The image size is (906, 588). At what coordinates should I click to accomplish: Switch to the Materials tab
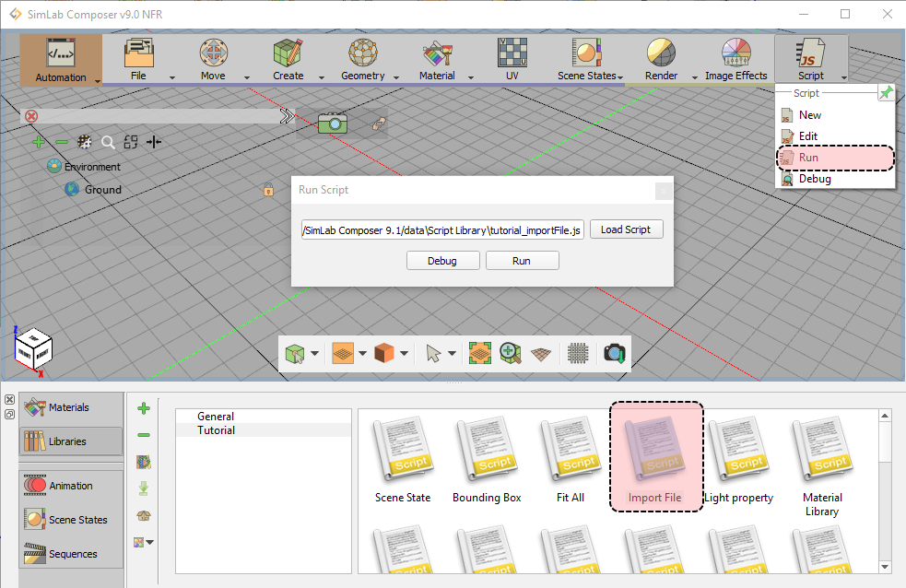click(x=70, y=407)
